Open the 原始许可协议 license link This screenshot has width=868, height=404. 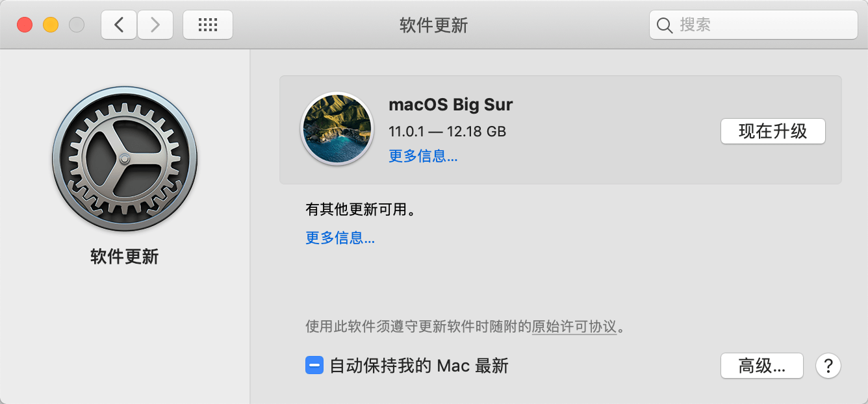pos(574,326)
